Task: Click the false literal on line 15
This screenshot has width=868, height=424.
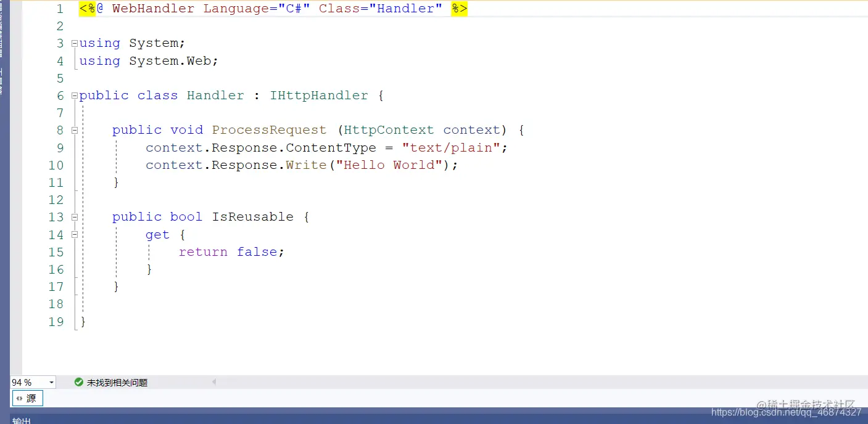Action: pos(257,252)
